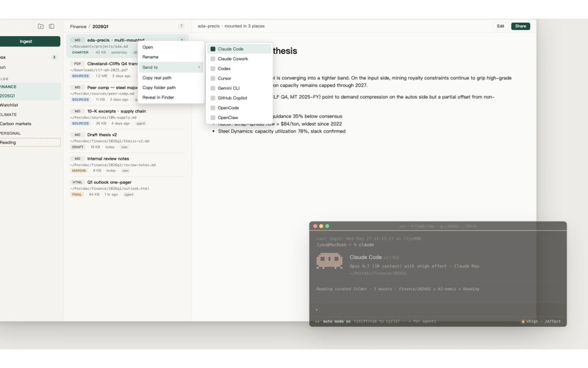
Task: Click the HTML badge on Q1 outlook row
Action: [x=77, y=183]
